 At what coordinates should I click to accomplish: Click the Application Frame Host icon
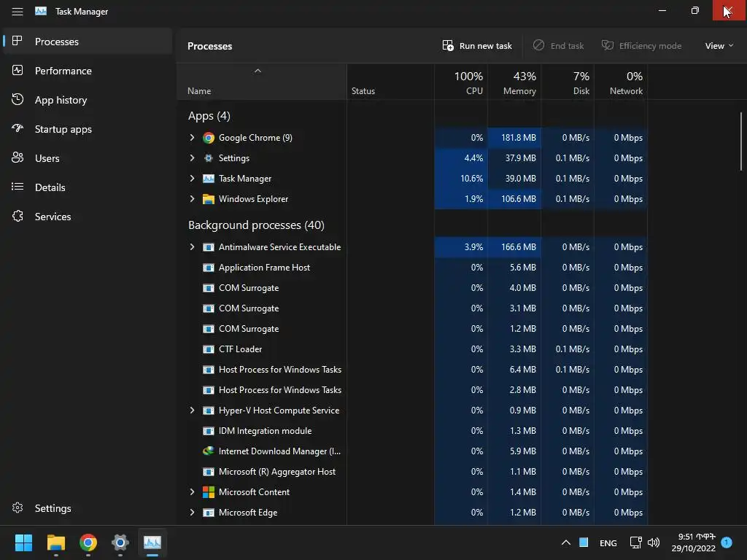208,268
